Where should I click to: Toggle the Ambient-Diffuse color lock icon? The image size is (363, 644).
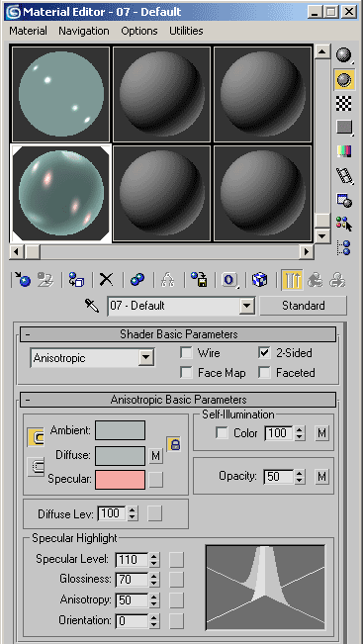click(x=174, y=444)
